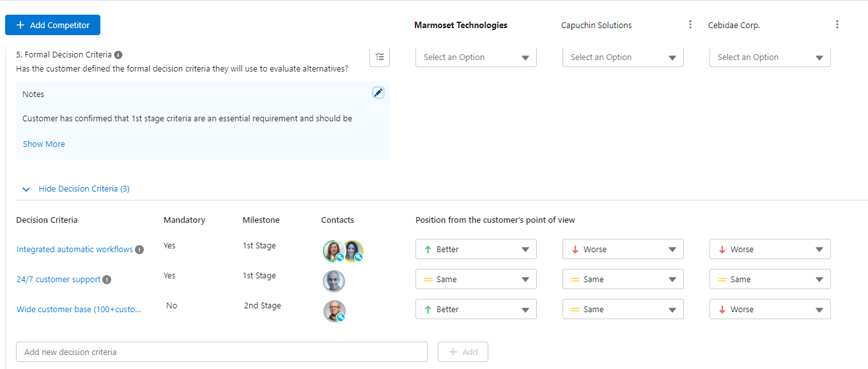Viewport: 868px width, 369px height.
Task: Click alert icon beside 24/7 customer support
Action: pos(107,280)
